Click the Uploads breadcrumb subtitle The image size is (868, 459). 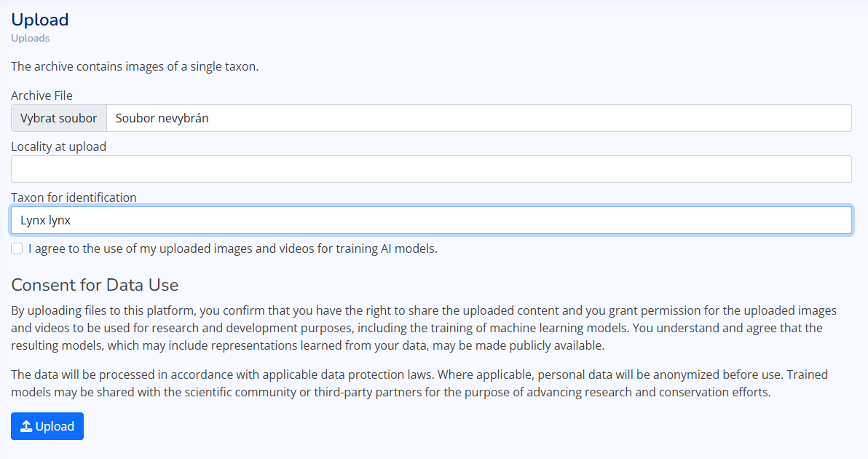[30, 38]
